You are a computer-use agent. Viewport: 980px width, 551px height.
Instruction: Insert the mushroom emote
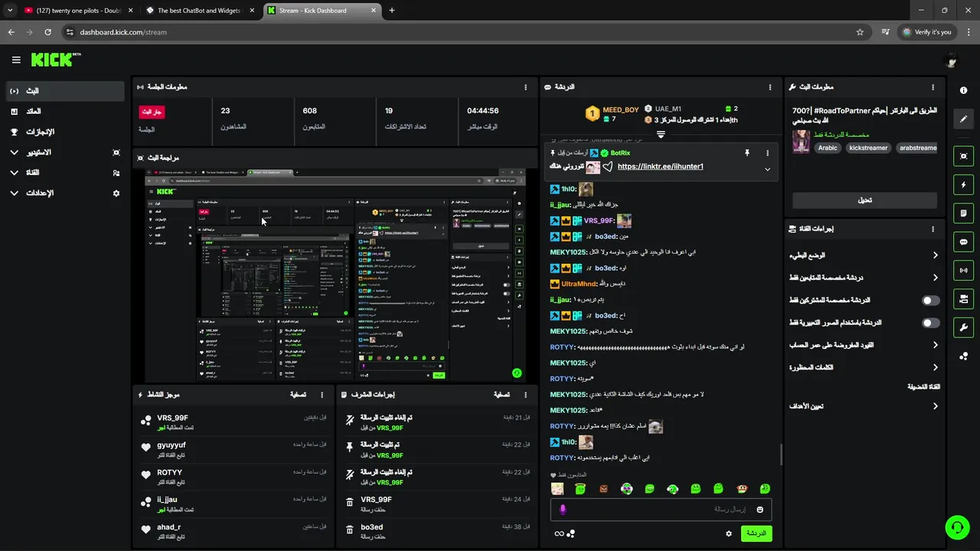[x=741, y=488]
